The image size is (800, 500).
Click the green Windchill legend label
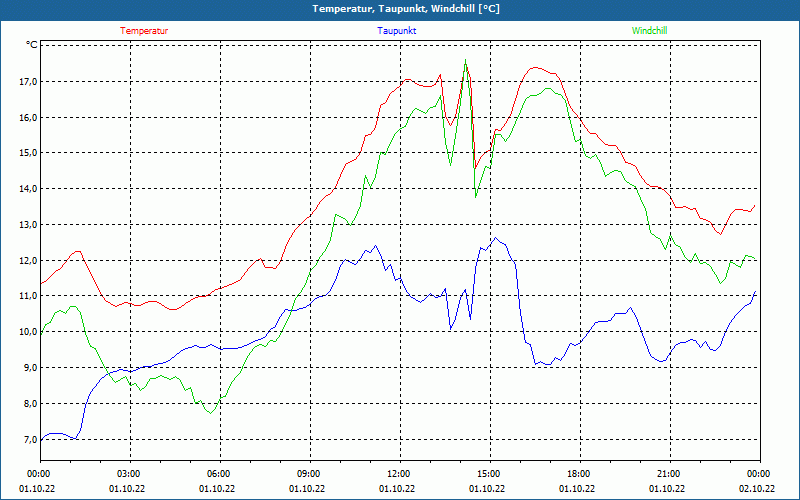pyautogui.click(x=649, y=31)
